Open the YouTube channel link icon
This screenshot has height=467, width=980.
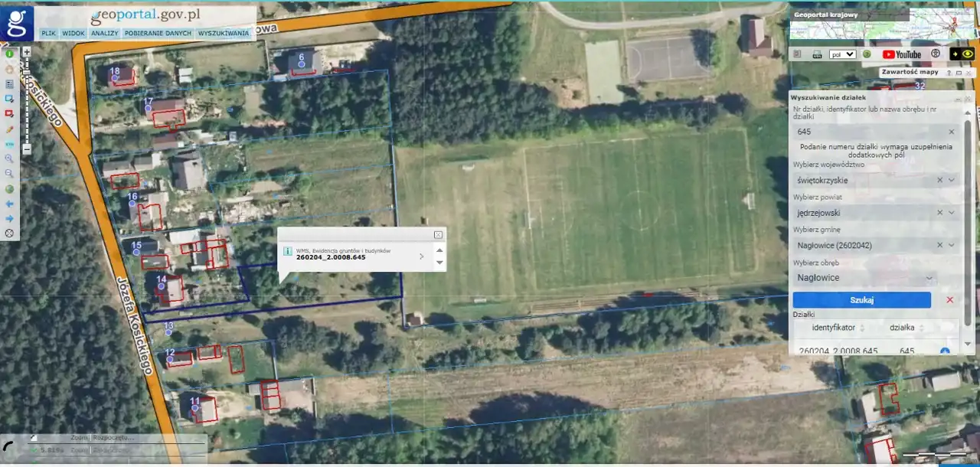902,54
